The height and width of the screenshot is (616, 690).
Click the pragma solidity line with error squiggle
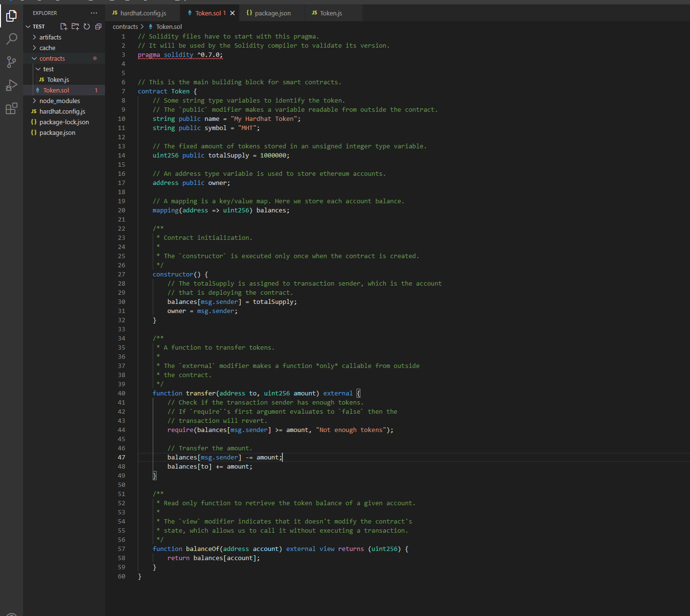point(180,55)
